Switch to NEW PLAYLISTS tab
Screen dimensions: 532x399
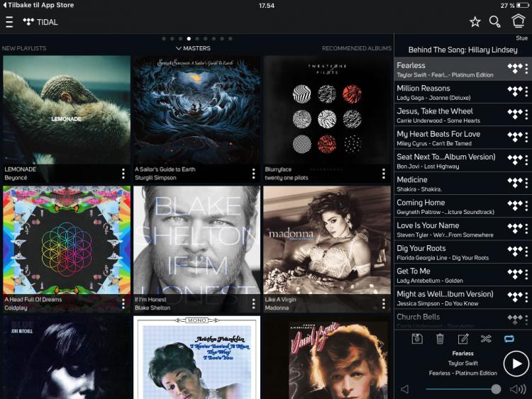[24, 48]
